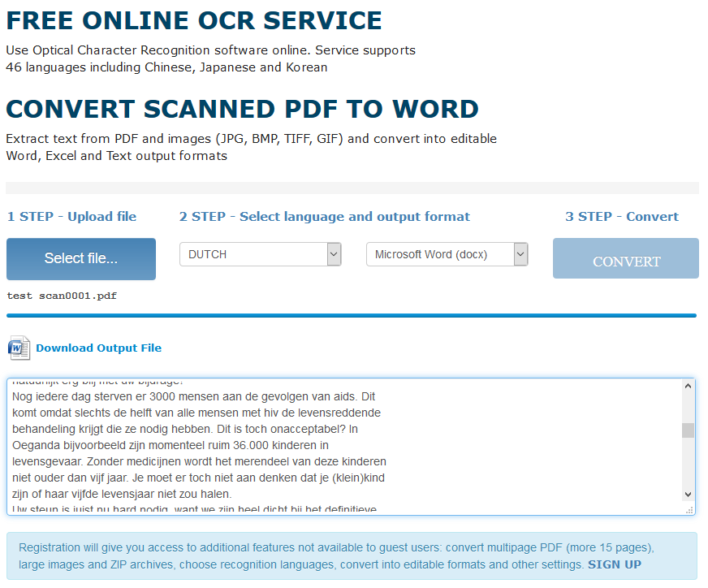Expand the output format list arrow
This screenshot has height=588, width=708.
coord(520,254)
